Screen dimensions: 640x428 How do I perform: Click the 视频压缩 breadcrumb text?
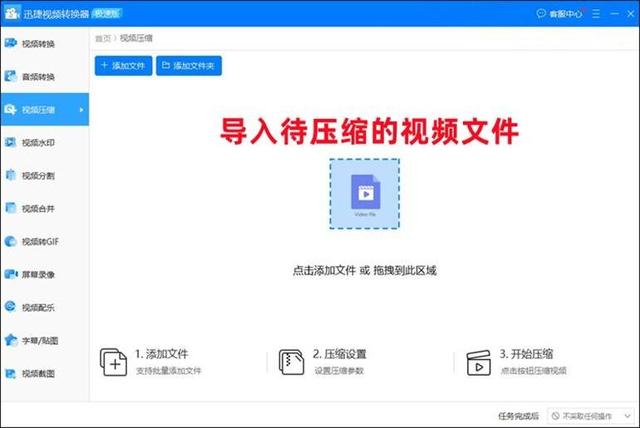coord(136,38)
